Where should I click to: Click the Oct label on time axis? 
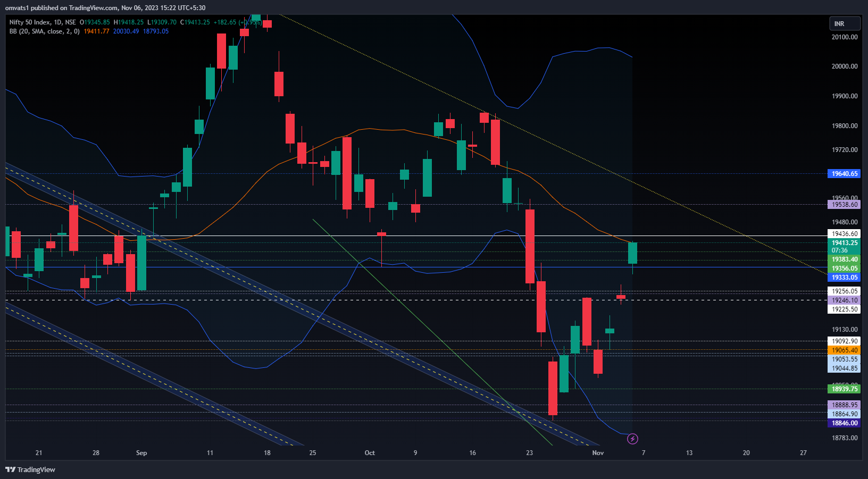(370, 453)
